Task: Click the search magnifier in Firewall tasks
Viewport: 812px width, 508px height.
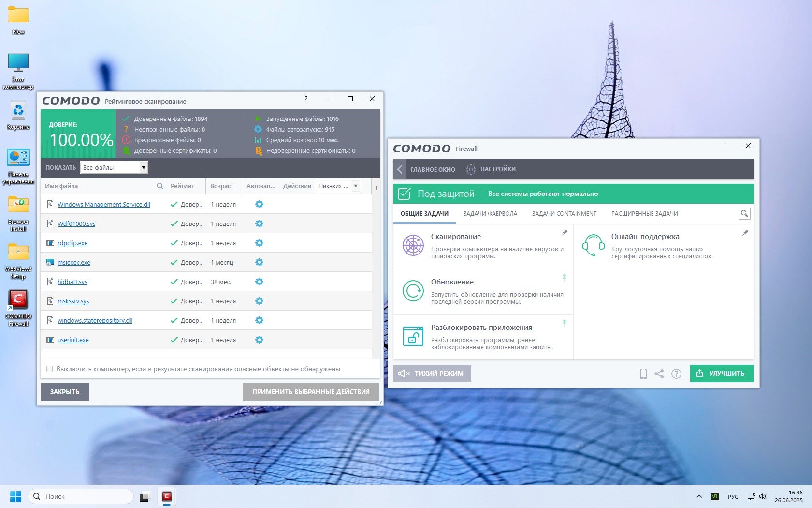Action: [744, 213]
